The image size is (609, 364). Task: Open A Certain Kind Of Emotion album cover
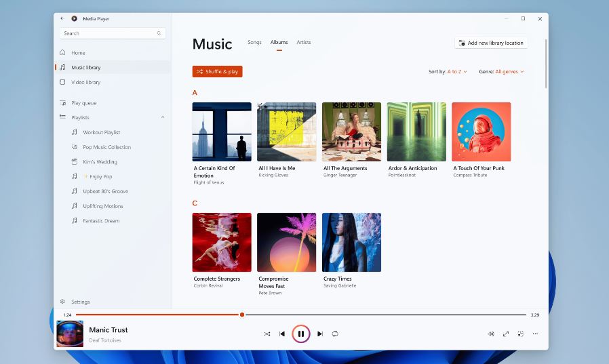(222, 132)
